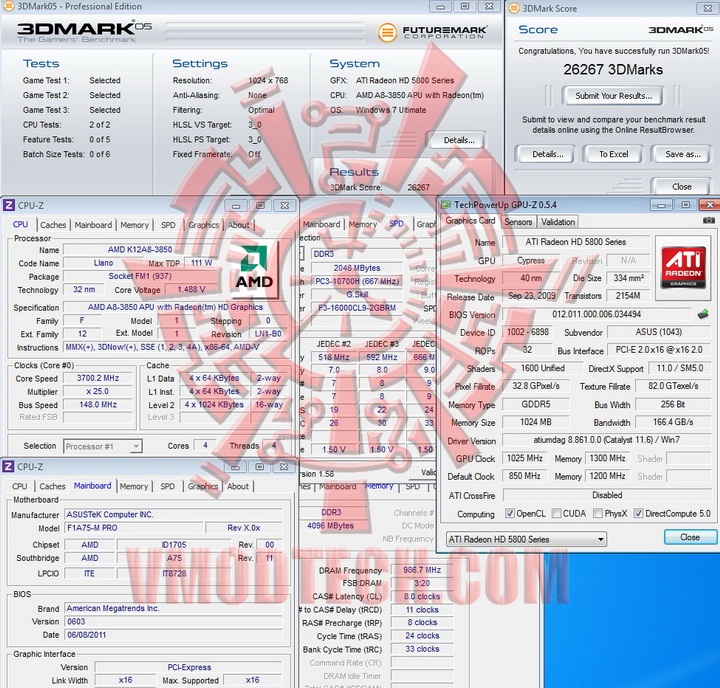
Task: Open the ATI Radeon HD 5800 Series dropdown
Action: (x=526, y=539)
